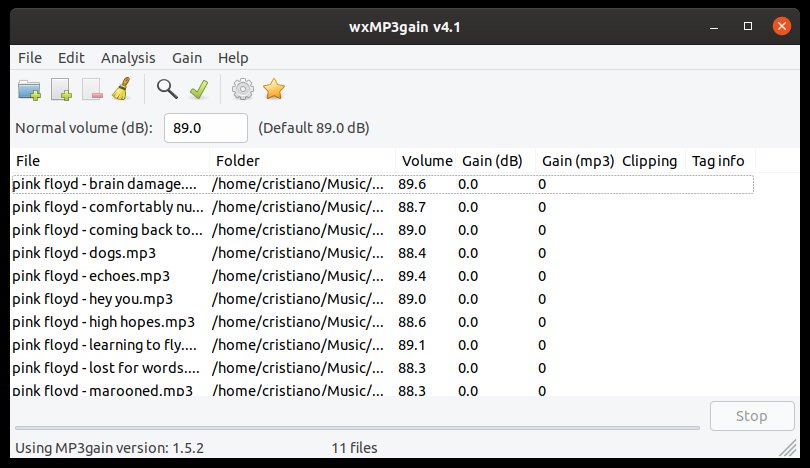
Task: Open settings via the gear icon
Action: [243, 89]
